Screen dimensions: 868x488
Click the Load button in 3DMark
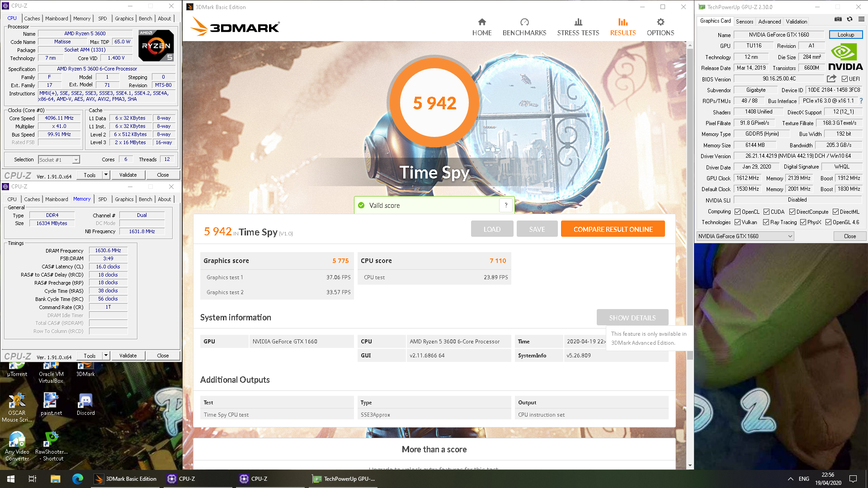pos(492,229)
